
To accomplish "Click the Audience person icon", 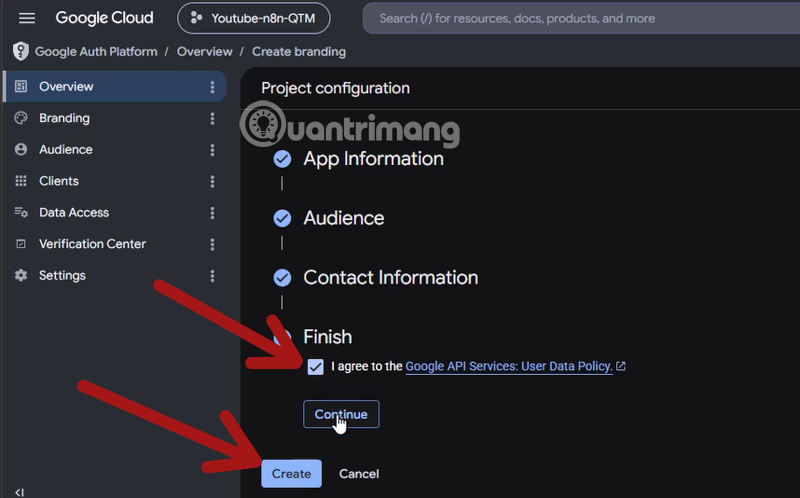I will point(21,149).
